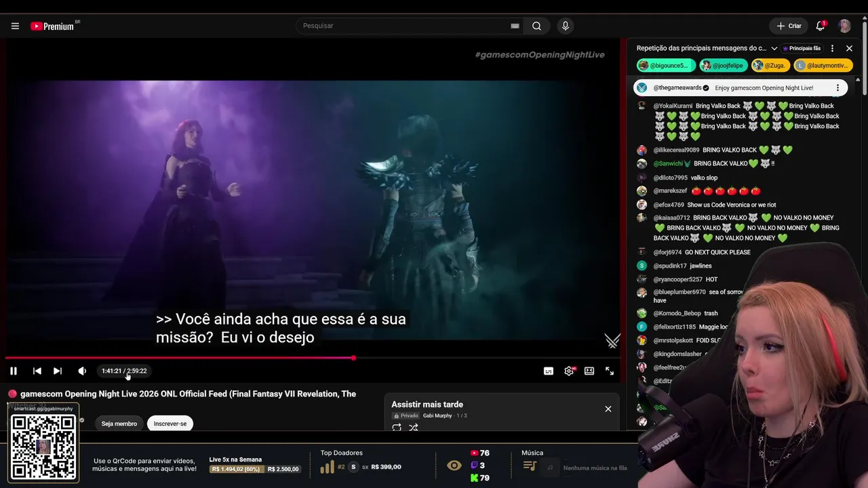Open chat options three-dot menu
This screenshot has width=868, height=488.
[x=832, y=48]
